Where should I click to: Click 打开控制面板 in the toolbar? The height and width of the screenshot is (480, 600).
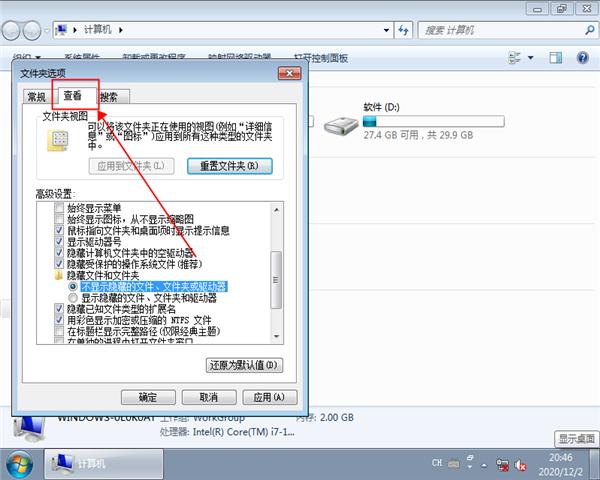click(321, 58)
